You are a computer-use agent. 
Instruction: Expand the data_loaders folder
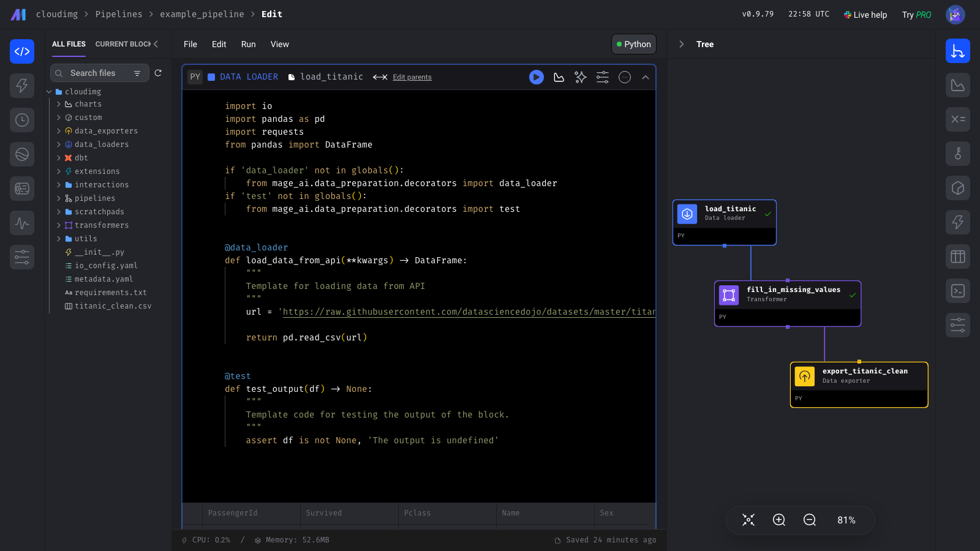click(59, 144)
